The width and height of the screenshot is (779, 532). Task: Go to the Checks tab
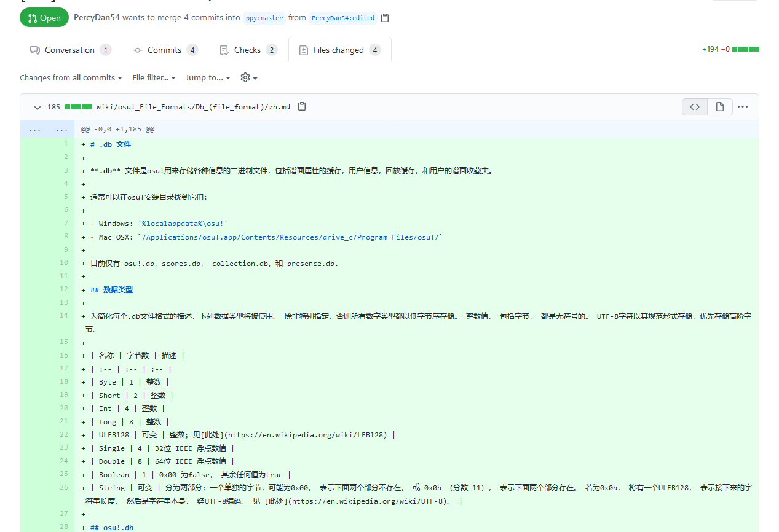tap(248, 50)
